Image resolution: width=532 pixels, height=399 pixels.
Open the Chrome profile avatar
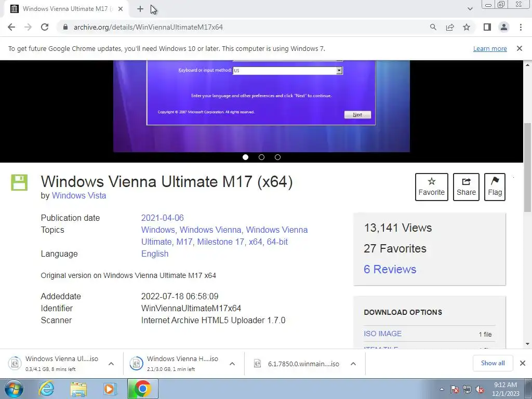click(504, 27)
